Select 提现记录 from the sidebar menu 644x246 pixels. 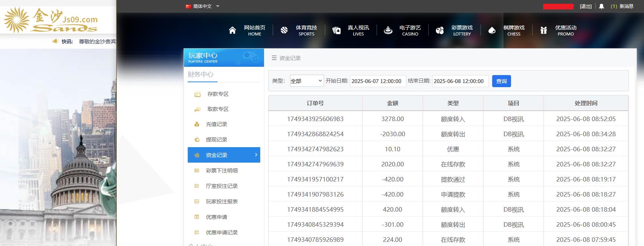tap(216, 140)
